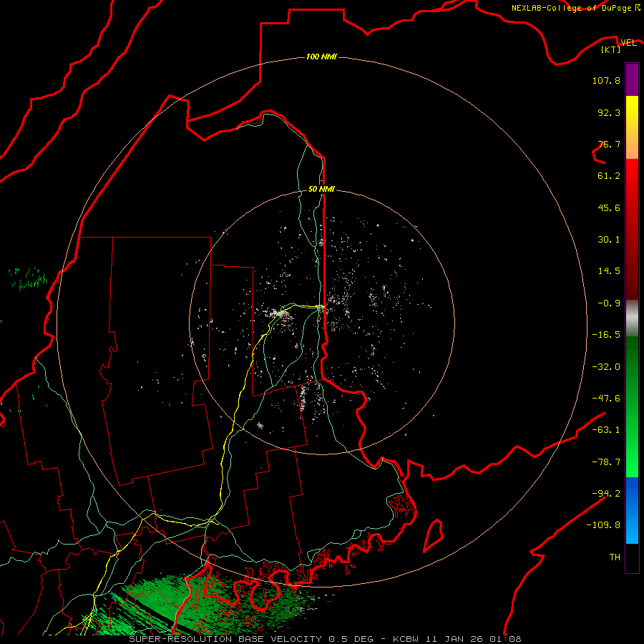Click the red segment of the color bar

point(632,229)
